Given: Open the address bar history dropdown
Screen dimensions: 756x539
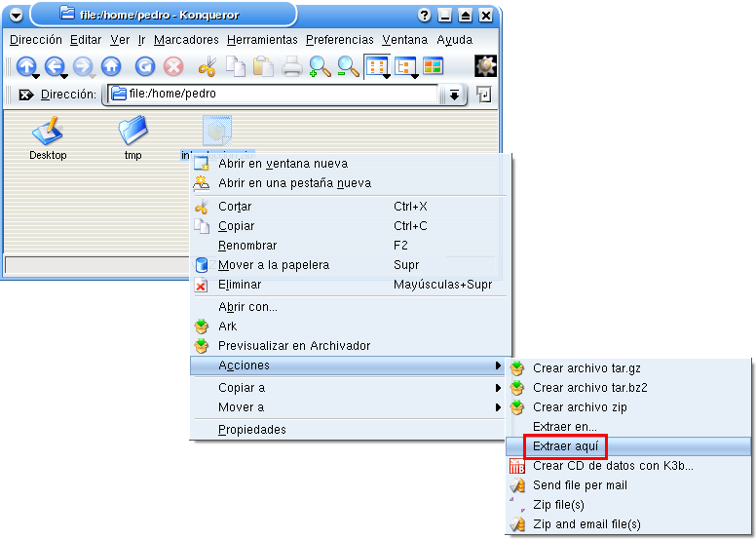Looking at the screenshot, I should [x=453, y=95].
